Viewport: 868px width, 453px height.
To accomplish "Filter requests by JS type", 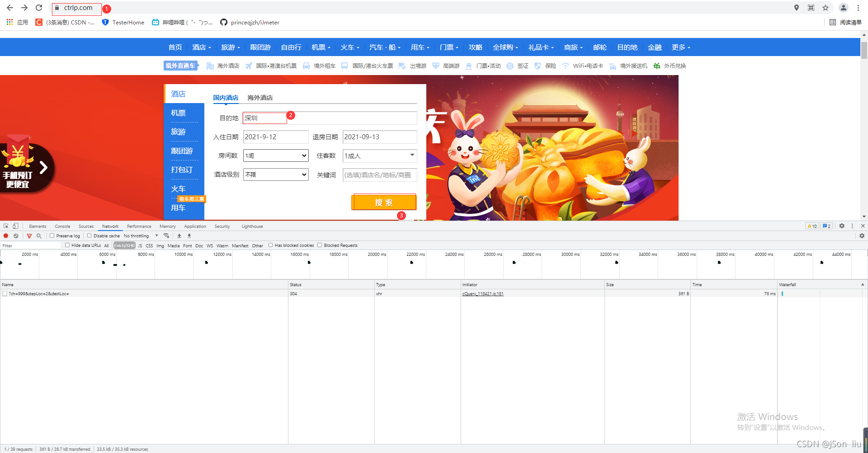I will 140,245.
